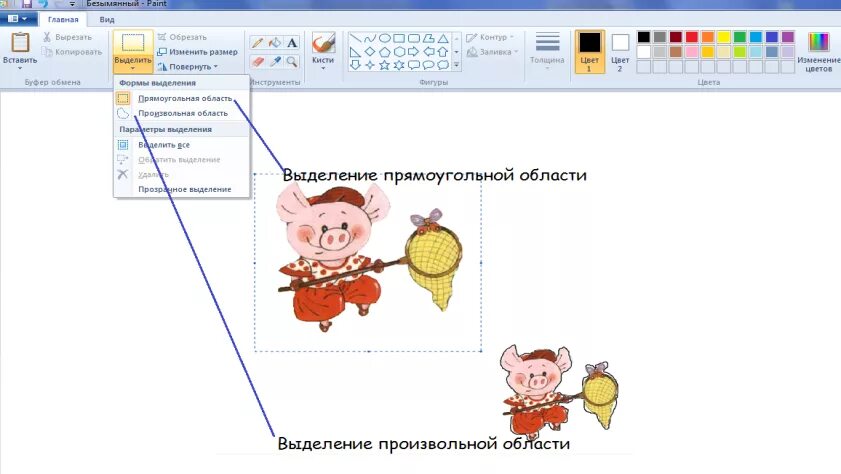Screen dimensions: 841x474
Task: Open the Заливка fill dropdown
Action: [493, 52]
